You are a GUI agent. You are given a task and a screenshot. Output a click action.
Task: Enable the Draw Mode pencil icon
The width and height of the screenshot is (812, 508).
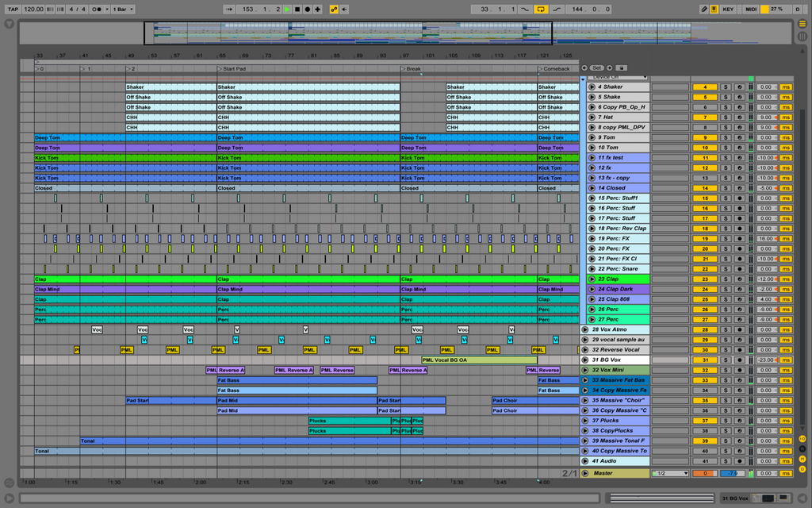[x=704, y=9]
